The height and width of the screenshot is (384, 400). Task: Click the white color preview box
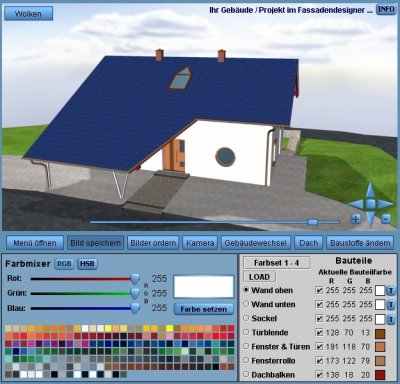(x=203, y=287)
